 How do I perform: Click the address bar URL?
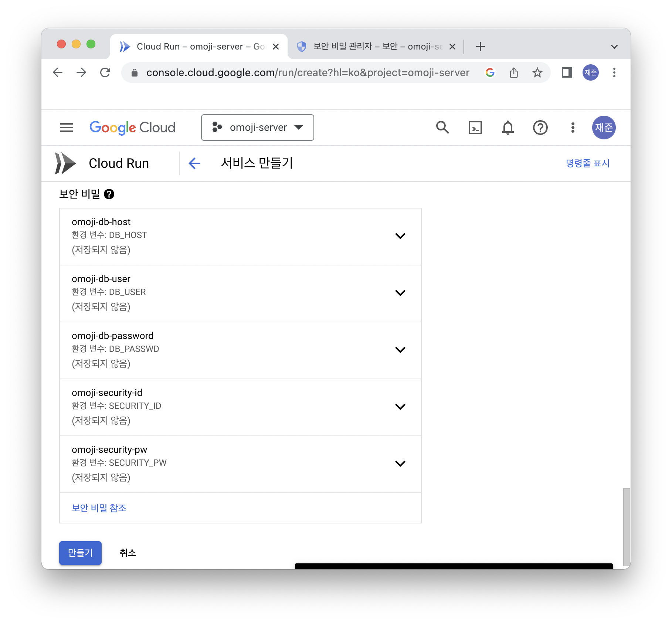pyautogui.click(x=308, y=72)
